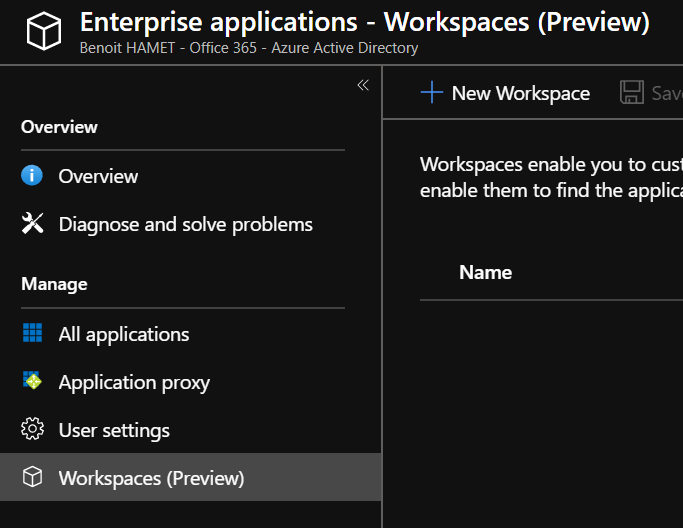The image size is (683, 528).
Task: Open the Overview menu item text
Action: point(98,176)
